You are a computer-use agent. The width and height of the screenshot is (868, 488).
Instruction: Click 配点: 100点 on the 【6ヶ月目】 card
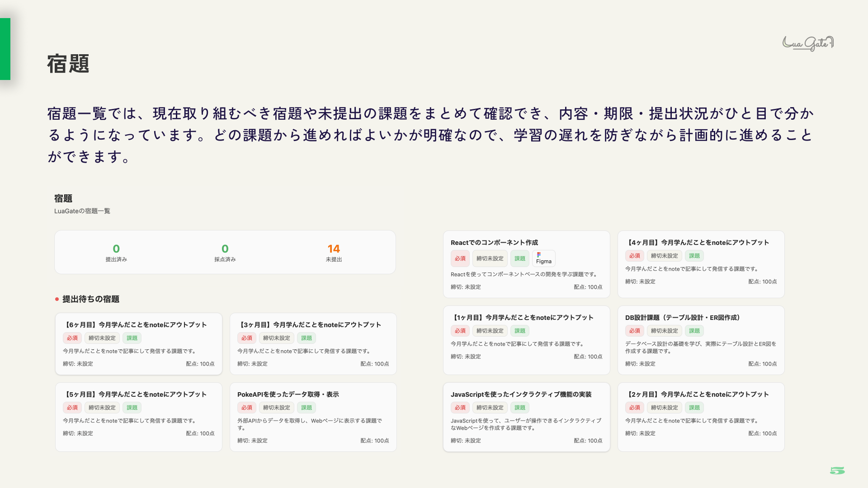pos(200,364)
